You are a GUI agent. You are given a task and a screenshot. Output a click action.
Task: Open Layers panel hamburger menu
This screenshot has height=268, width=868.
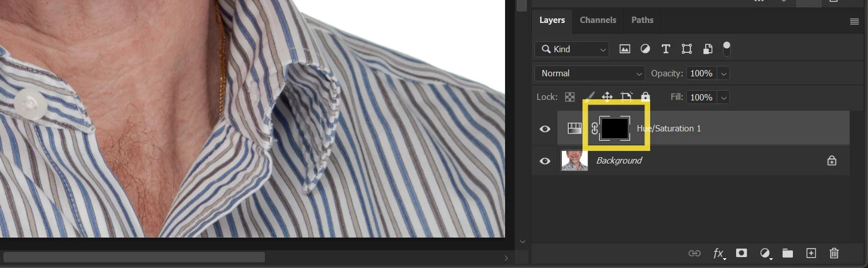coord(854,22)
